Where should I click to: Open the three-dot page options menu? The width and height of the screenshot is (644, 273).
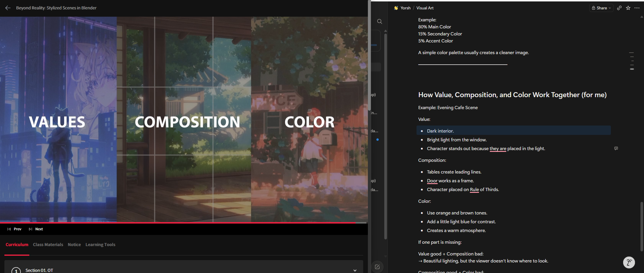coord(637,8)
